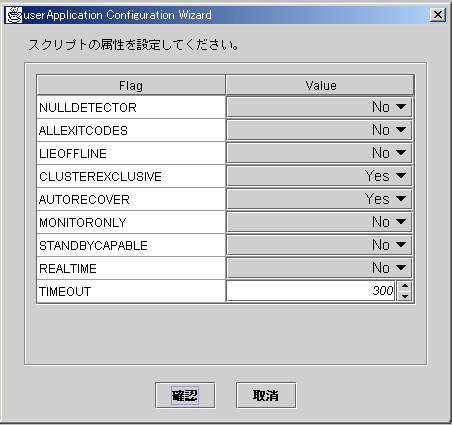Screen dimensions: 452x425
Task: Open the MONITORONLY value dropdown
Action: pyautogui.click(x=319, y=222)
